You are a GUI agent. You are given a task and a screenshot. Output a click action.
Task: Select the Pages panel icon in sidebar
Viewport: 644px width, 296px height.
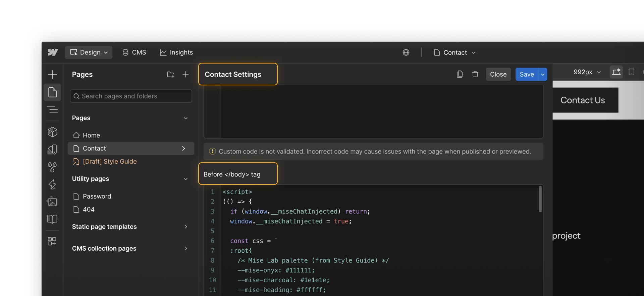(52, 92)
